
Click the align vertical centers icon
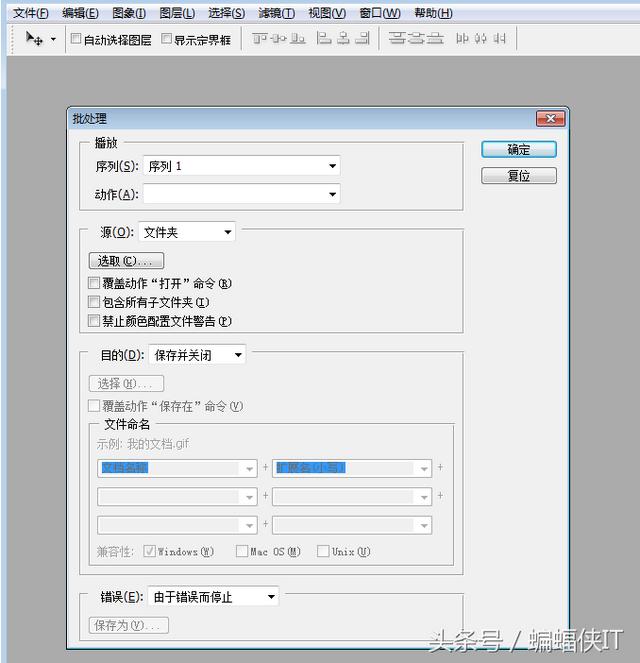point(278,39)
